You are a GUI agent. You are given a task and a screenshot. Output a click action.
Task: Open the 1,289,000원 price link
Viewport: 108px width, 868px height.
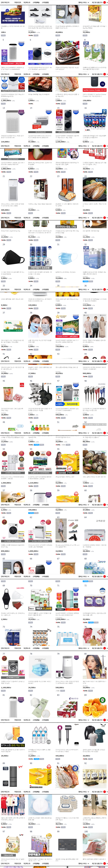(6, 100)
